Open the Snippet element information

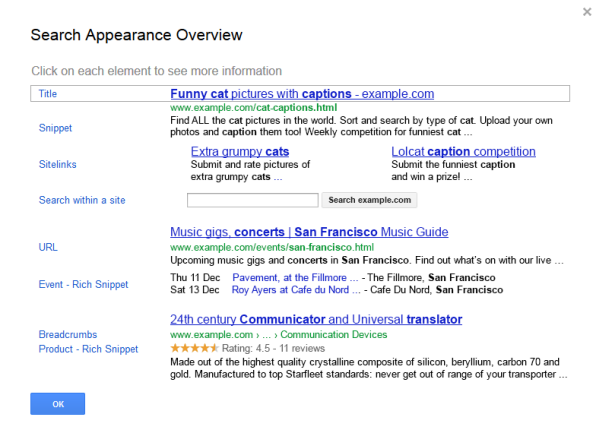pyautogui.click(x=55, y=128)
